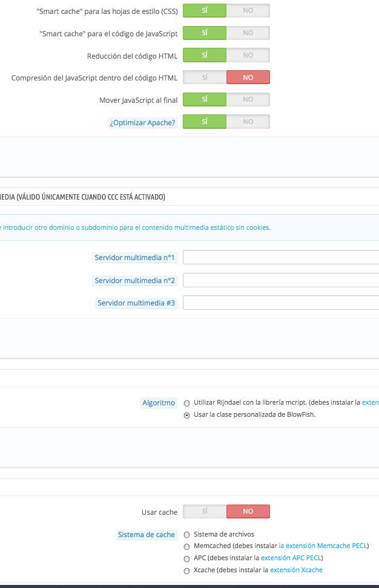
Task: Enable Usar cache with SÍ
Action: tap(205, 511)
